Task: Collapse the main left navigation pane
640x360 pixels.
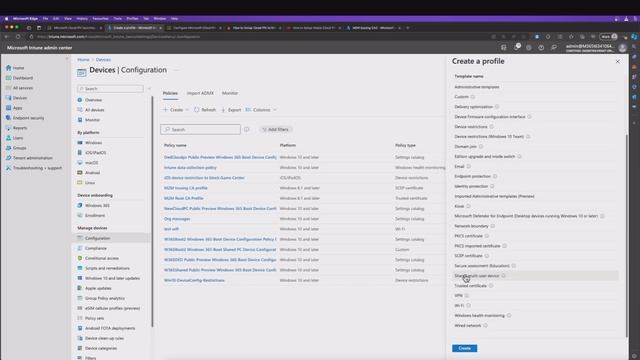Action: pyautogui.click(x=67, y=59)
